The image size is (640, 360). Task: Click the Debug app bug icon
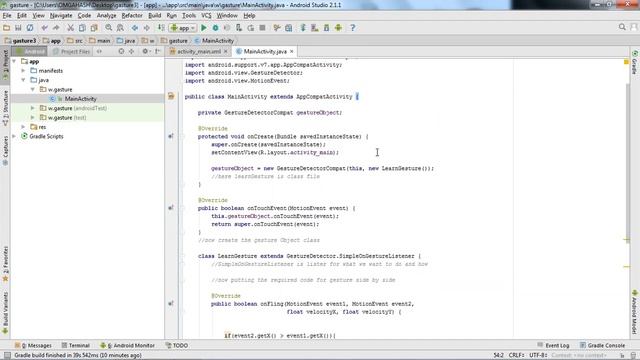216,28
